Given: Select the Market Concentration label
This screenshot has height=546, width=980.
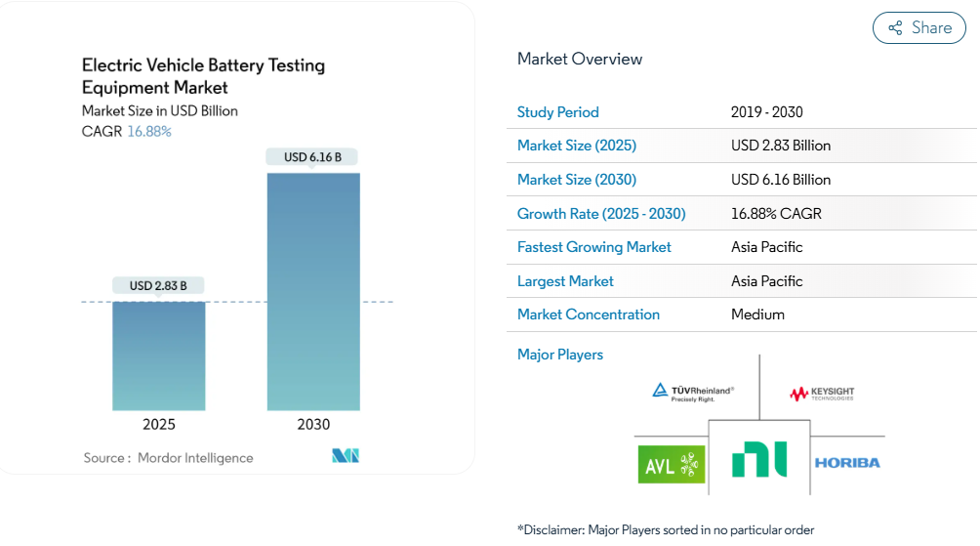Looking at the screenshot, I should point(589,315).
